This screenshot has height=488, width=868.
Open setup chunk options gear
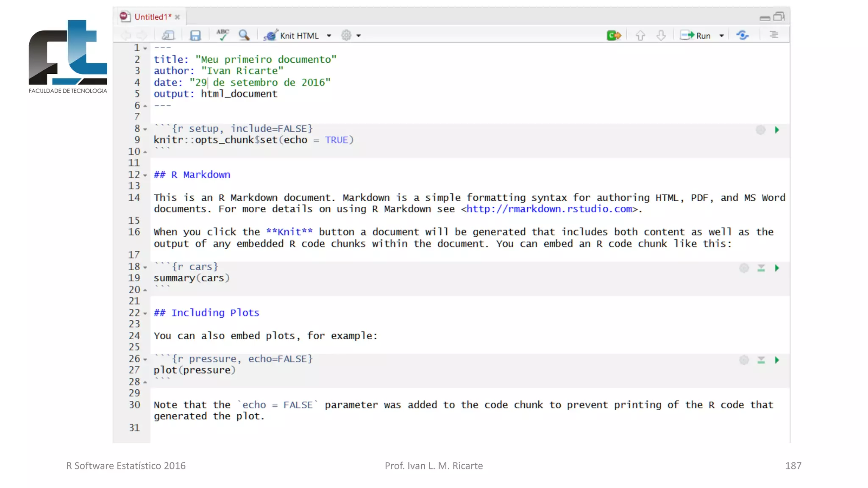point(760,130)
